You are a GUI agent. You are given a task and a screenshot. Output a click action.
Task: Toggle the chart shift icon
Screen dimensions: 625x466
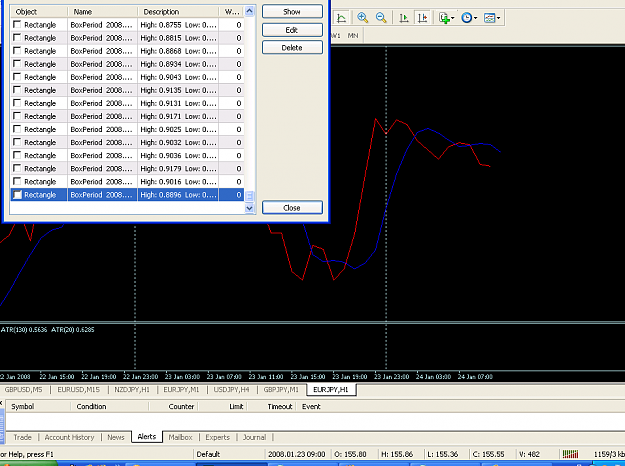pos(423,18)
